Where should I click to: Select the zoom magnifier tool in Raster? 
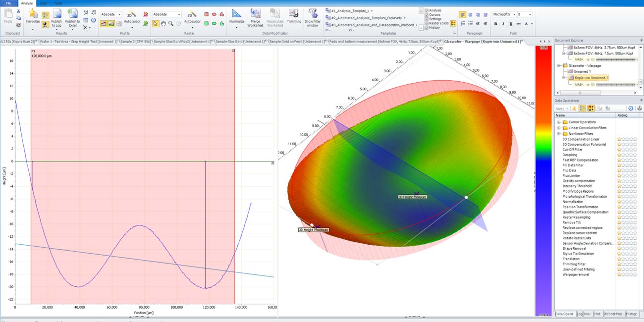click(x=171, y=23)
